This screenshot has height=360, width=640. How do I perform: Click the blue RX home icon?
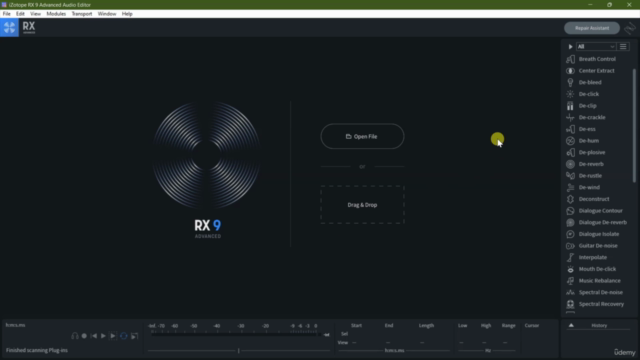click(x=9, y=28)
